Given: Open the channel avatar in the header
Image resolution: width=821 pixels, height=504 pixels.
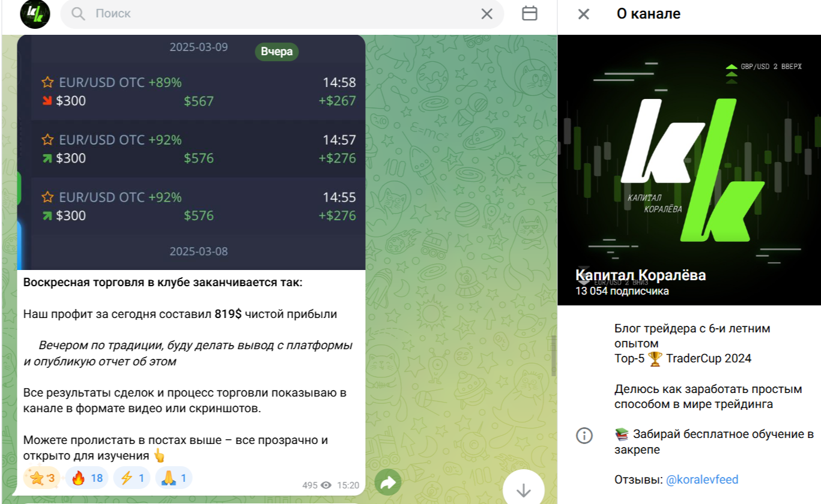Looking at the screenshot, I should (x=35, y=14).
